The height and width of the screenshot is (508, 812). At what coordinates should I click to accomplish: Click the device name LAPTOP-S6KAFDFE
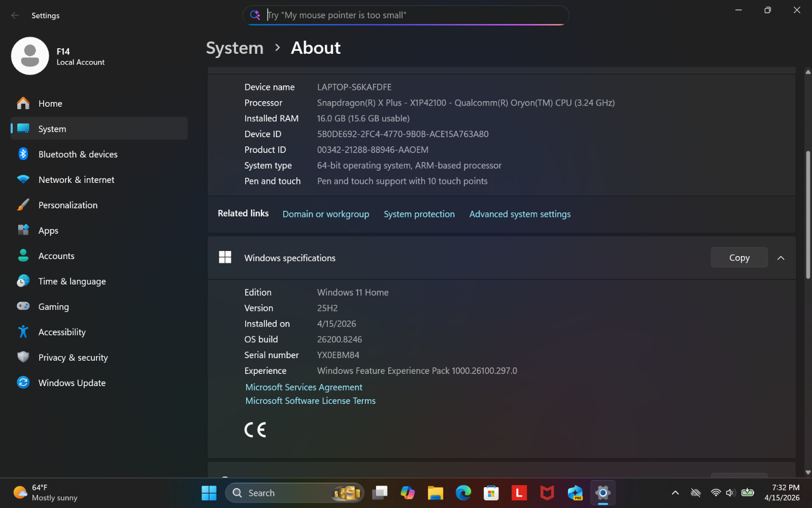point(354,87)
